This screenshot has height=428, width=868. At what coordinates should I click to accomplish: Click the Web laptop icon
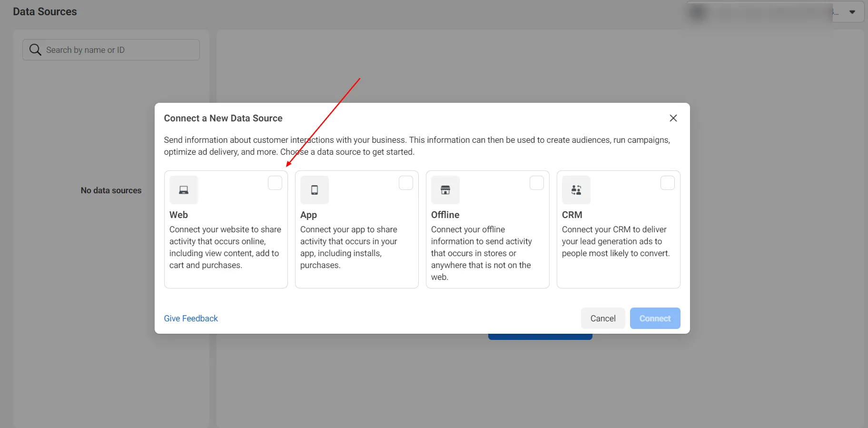[x=184, y=190]
